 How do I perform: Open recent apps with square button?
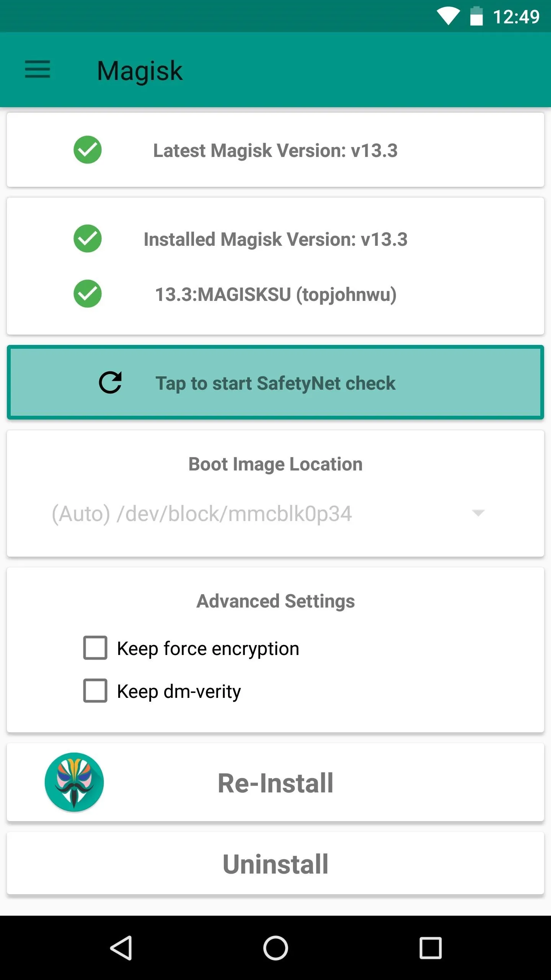coord(430,948)
